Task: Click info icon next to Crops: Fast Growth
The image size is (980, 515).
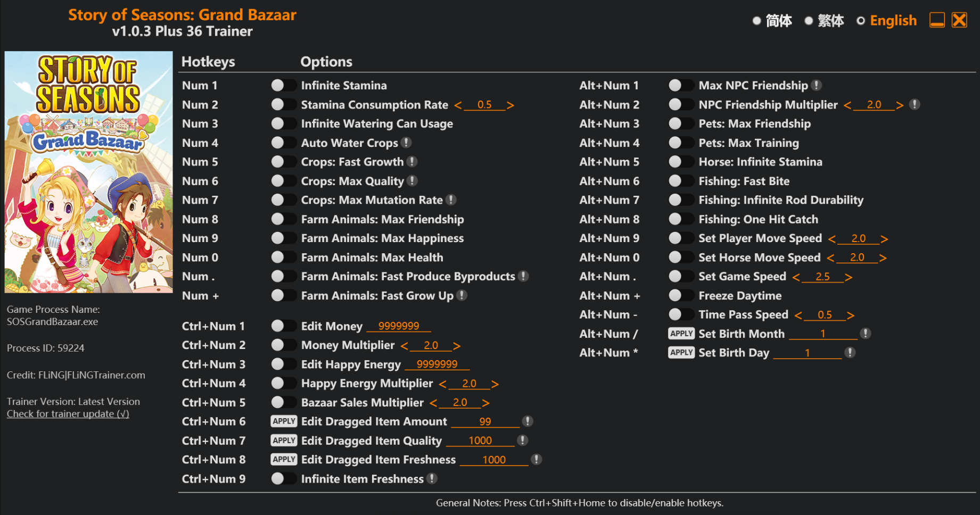Action: tap(412, 162)
